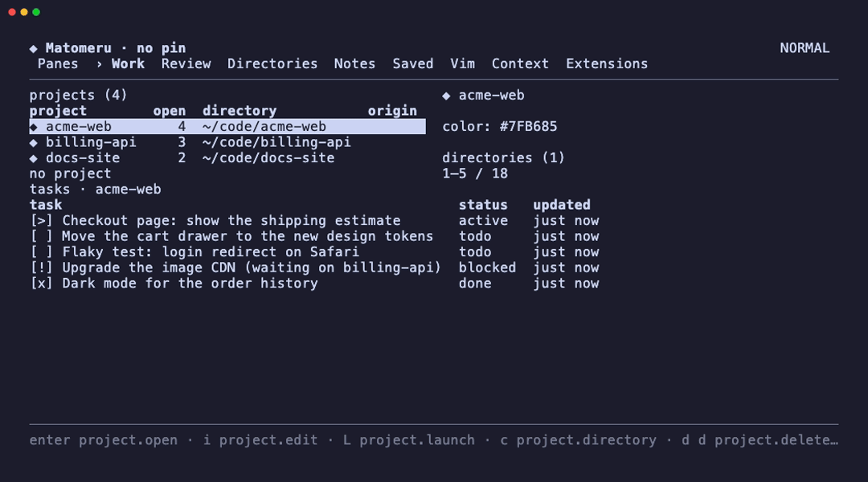
Task: Click the diamond marker of docs-site row
Action: [x=33, y=158]
